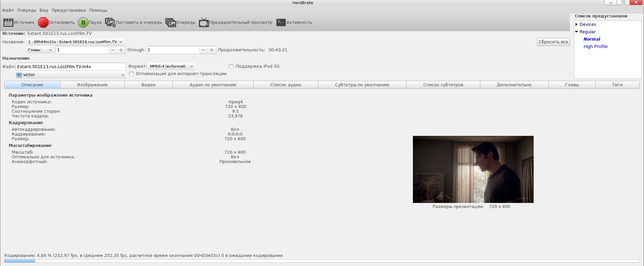Click the destination file name field
Image resolution: width=644 pixels, height=266 pixels.
(71, 67)
